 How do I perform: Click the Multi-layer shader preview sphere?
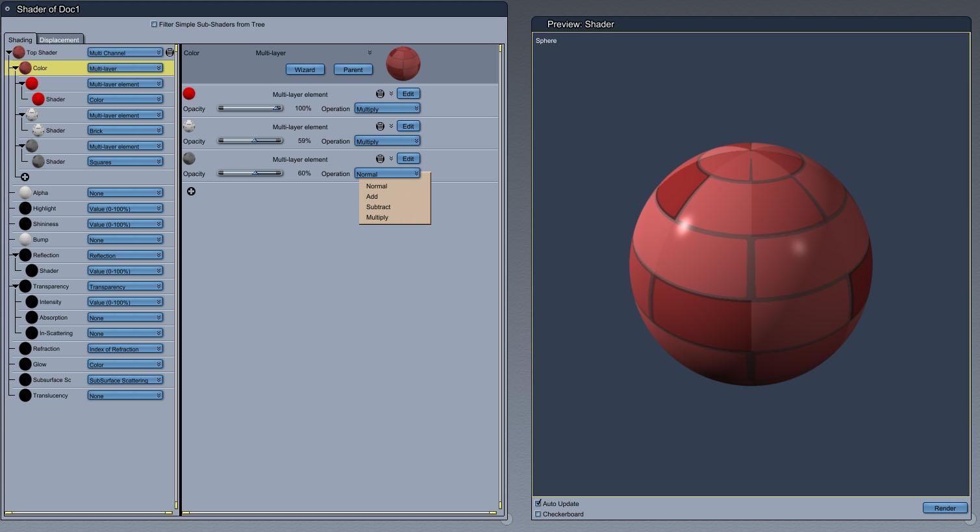click(403, 63)
